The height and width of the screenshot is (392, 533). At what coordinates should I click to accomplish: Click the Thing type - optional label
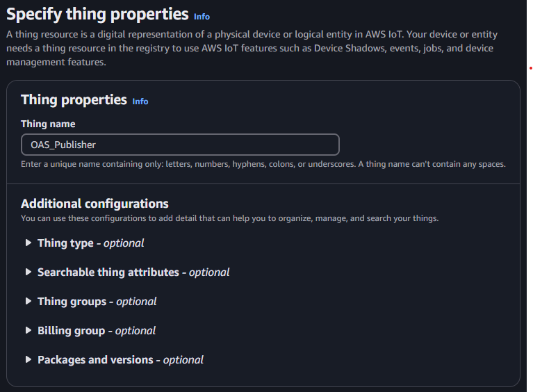pos(91,243)
